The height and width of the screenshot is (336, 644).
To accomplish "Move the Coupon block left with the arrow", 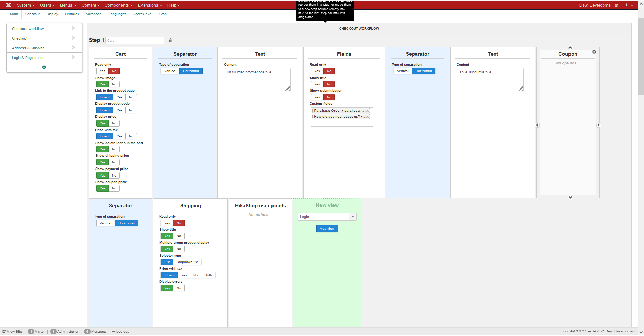I will pyautogui.click(x=537, y=125).
